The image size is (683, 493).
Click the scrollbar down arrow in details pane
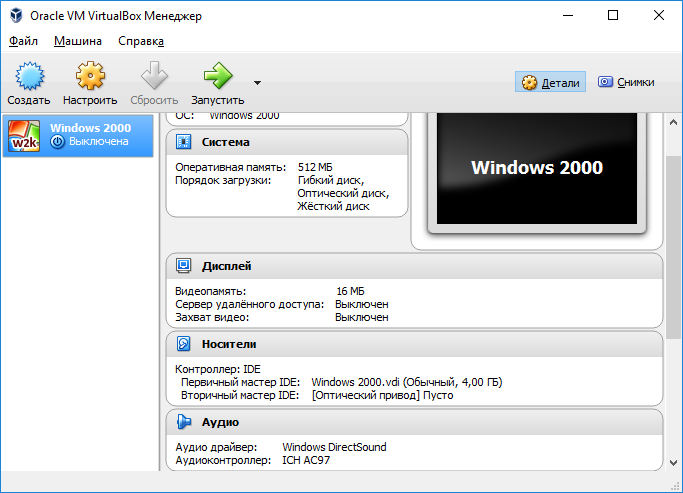673,463
